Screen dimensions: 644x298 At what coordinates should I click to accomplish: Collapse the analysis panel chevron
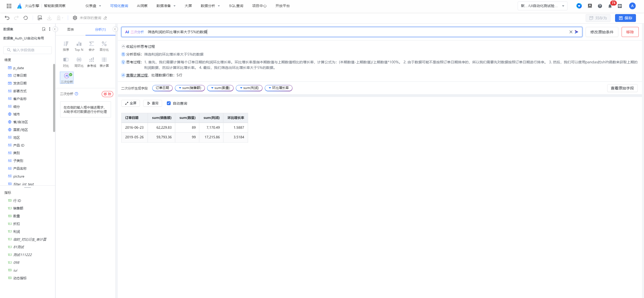[x=115, y=29]
